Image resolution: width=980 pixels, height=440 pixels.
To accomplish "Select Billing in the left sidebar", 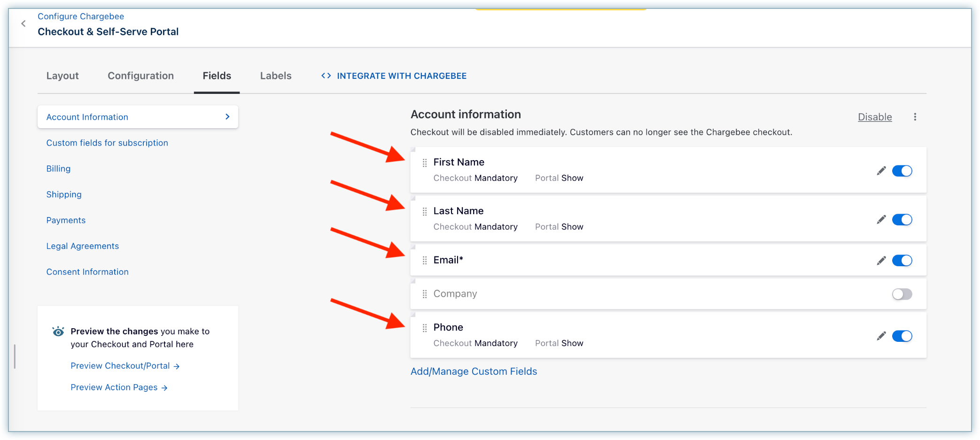I will pos(58,169).
